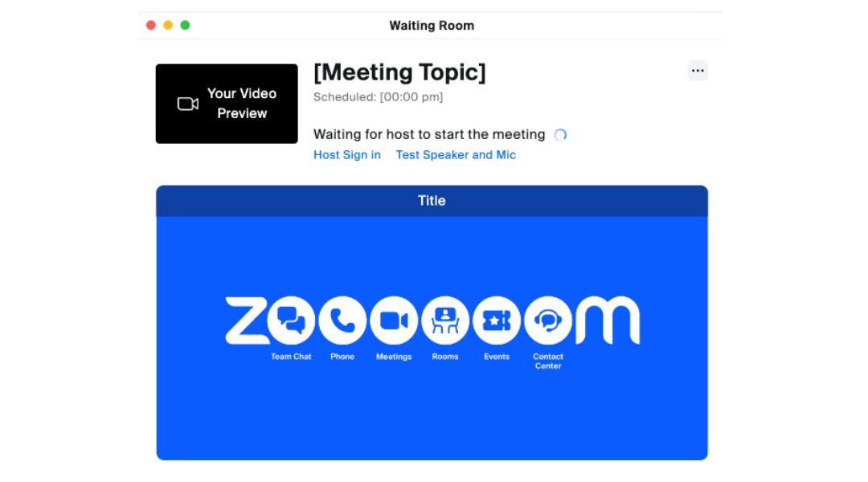Viewport: 868px width, 482px height.
Task: Click the Scheduled time text
Action: point(378,97)
